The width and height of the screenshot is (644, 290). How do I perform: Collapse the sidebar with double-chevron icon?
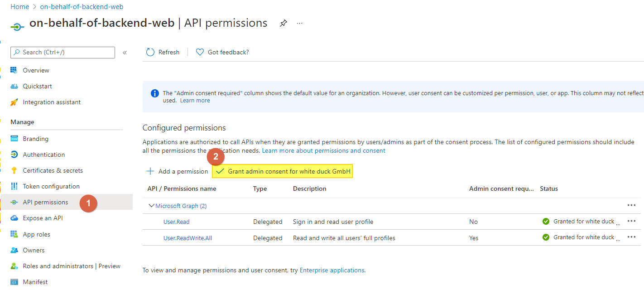pyautogui.click(x=125, y=53)
